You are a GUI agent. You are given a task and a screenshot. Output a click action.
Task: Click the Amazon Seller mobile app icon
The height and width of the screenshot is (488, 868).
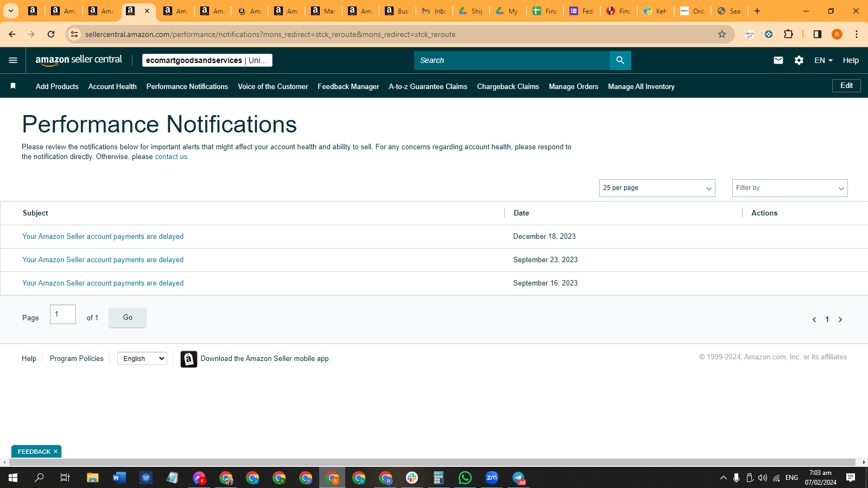tap(189, 359)
